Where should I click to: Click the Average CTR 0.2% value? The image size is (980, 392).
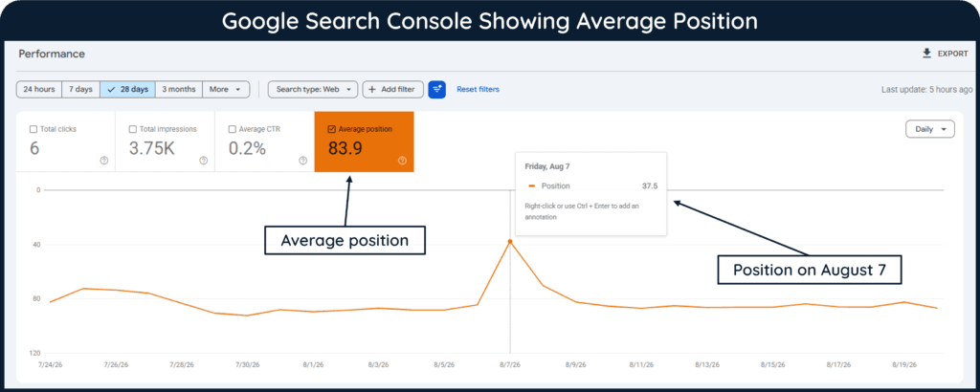click(247, 148)
